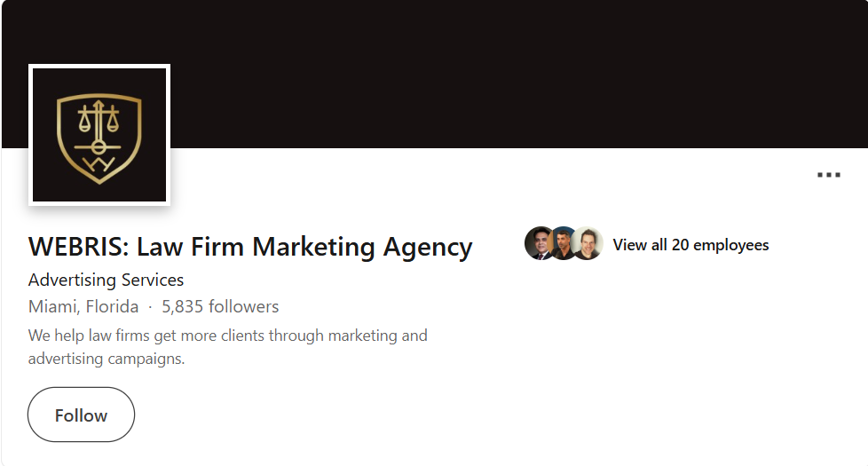This screenshot has height=466, width=868.
Task: Open the three-dot more options menu
Action: (828, 176)
